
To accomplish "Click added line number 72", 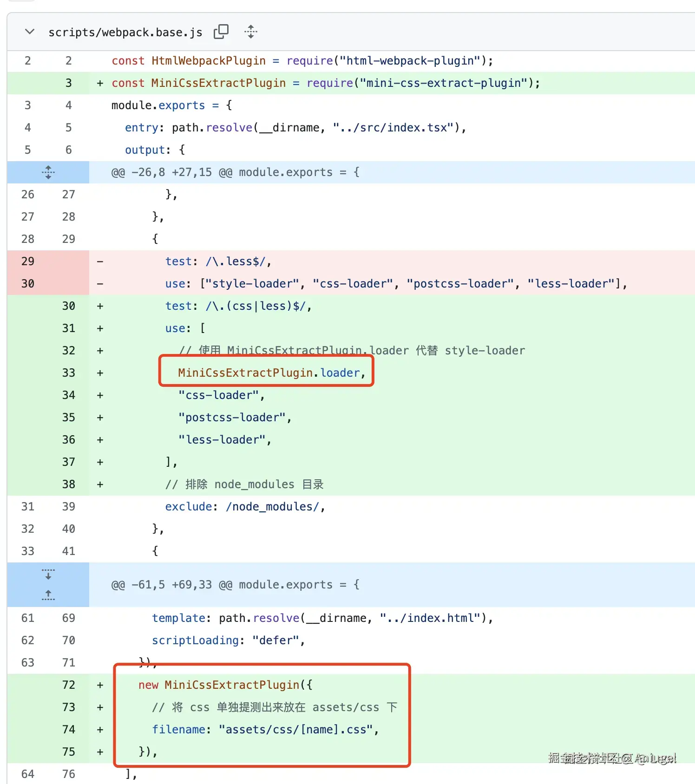I will click(x=69, y=685).
